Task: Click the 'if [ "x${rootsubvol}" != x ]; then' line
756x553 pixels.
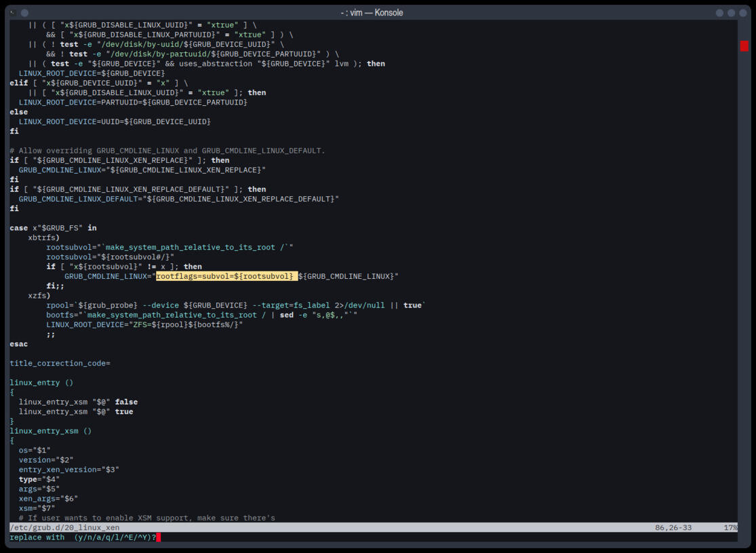Action: point(124,267)
